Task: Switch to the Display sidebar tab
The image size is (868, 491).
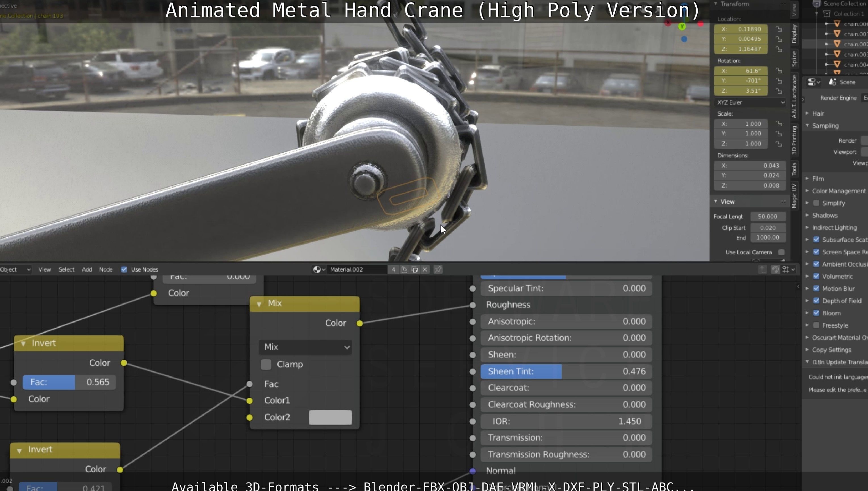Action: [794, 34]
